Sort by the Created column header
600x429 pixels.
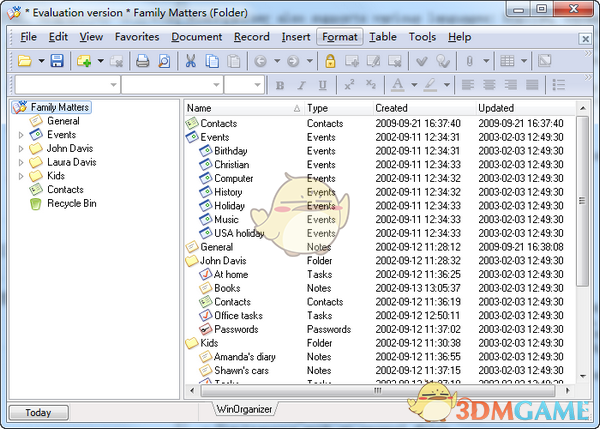(424, 108)
